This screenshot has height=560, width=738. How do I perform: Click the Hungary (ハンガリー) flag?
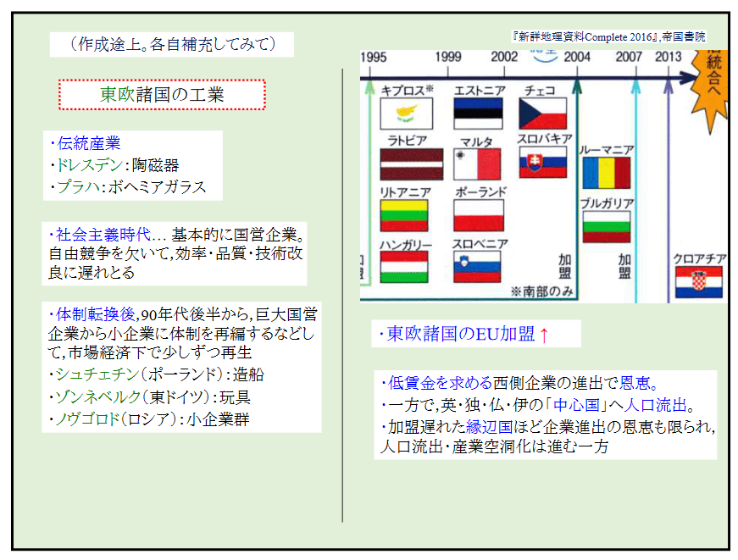(406, 266)
